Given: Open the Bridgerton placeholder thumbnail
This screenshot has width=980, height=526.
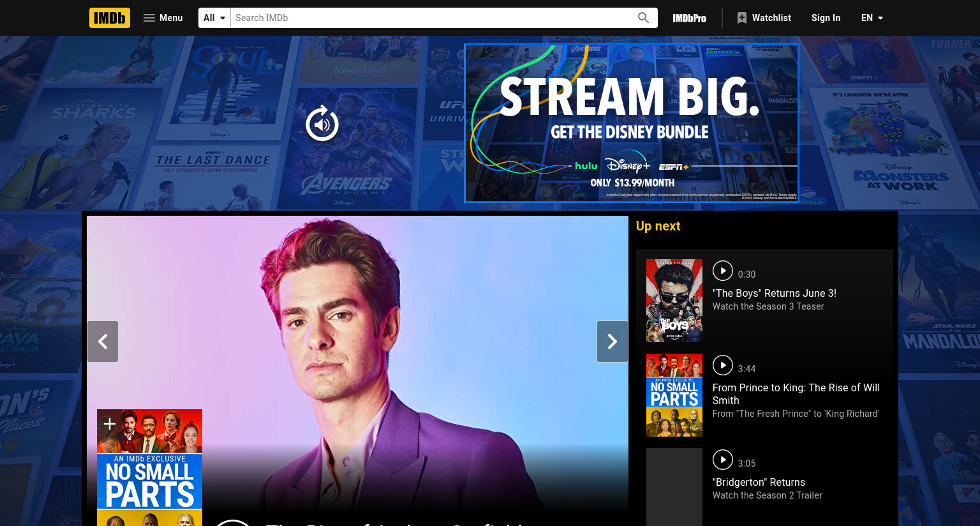Looking at the screenshot, I should pos(674,487).
